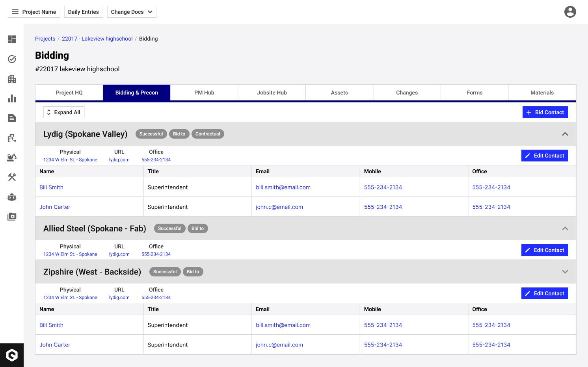Click the checkmark tasks icon in sidebar
Viewport: 588px width, 367px height.
[12, 59]
